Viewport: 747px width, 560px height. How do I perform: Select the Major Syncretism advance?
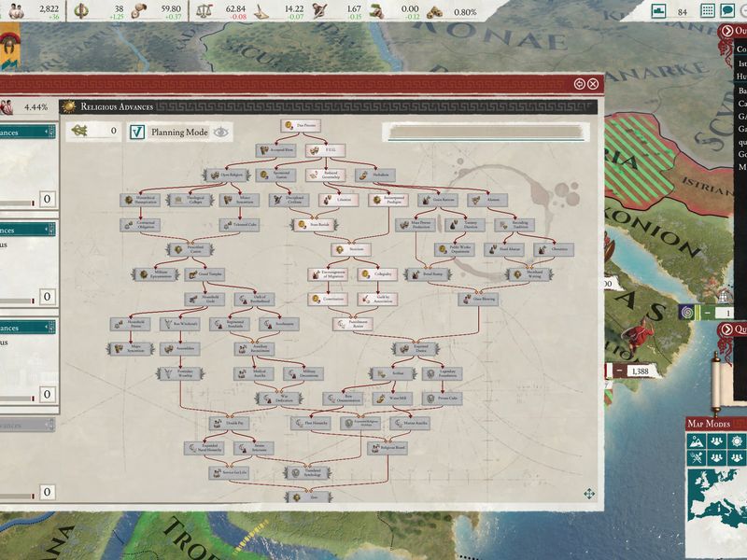coord(130,349)
